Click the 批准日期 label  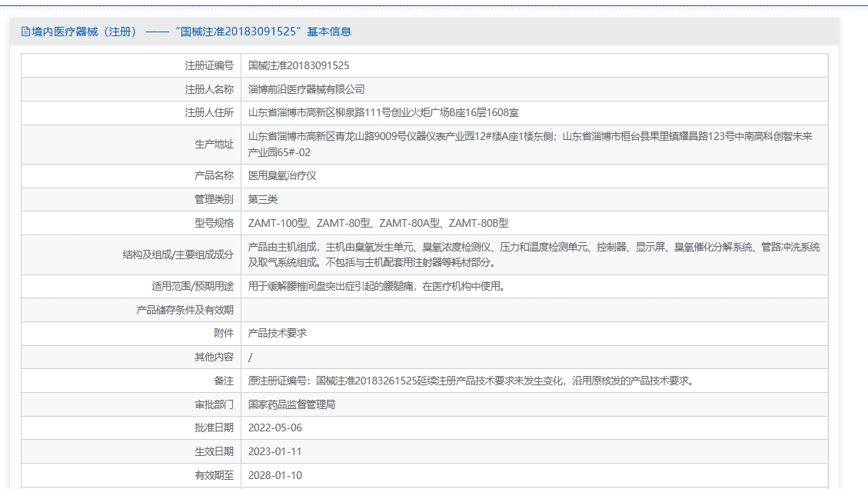[x=215, y=428]
